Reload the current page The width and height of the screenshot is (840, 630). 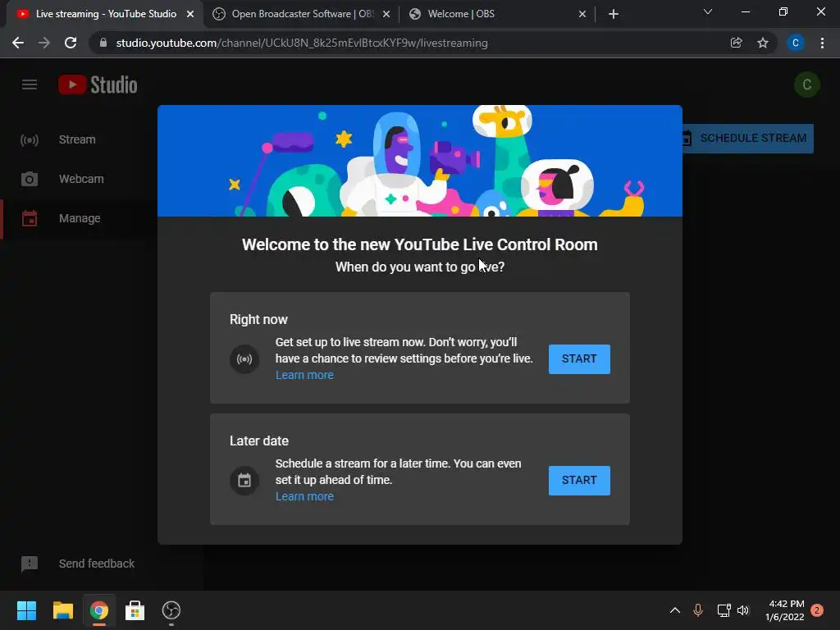[71, 43]
